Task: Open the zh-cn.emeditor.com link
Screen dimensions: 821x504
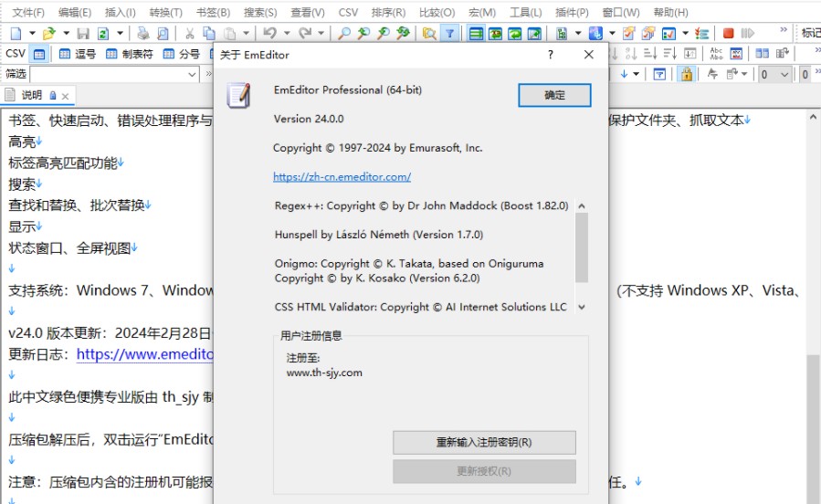Action: (342, 177)
